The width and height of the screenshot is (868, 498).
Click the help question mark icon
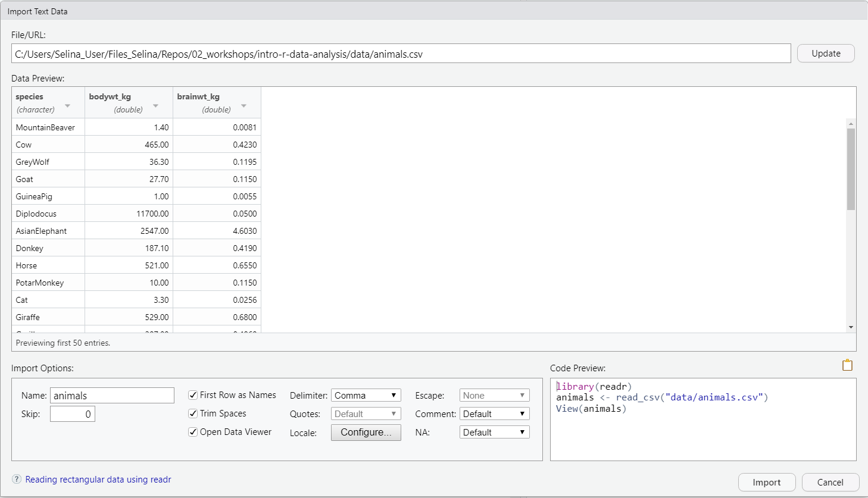click(x=17, y=480)
